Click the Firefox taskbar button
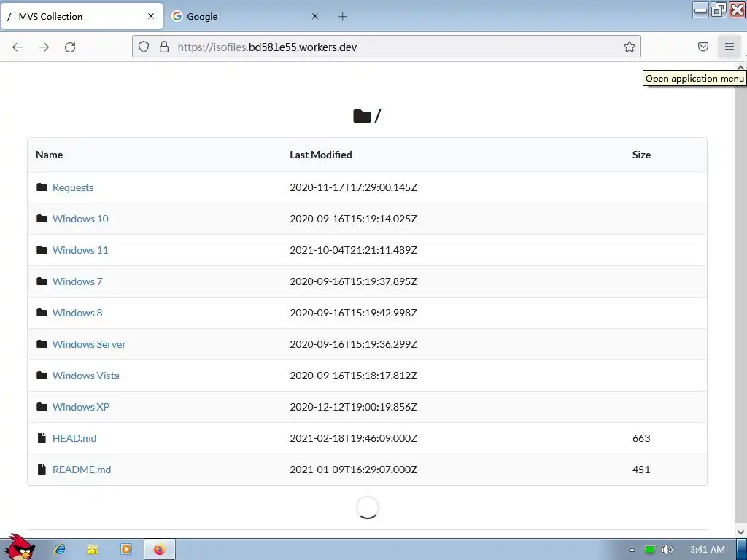The height and width of the screenshot is (560, 747). click(x=160, y=550)
